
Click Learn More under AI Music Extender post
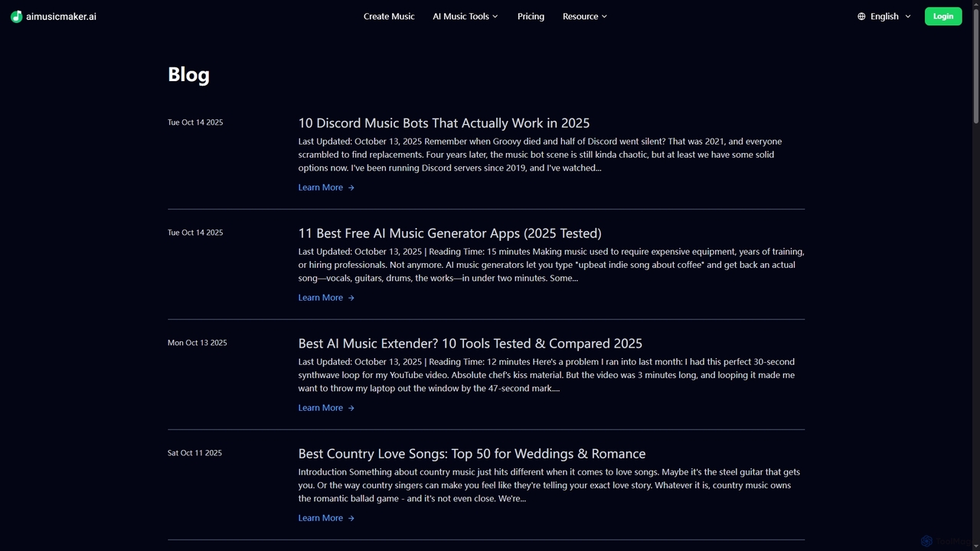point(321,408)
